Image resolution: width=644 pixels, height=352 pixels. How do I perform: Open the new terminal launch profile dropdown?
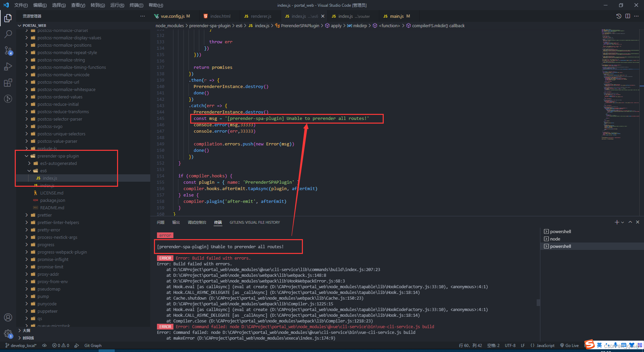tap(623, 222)
